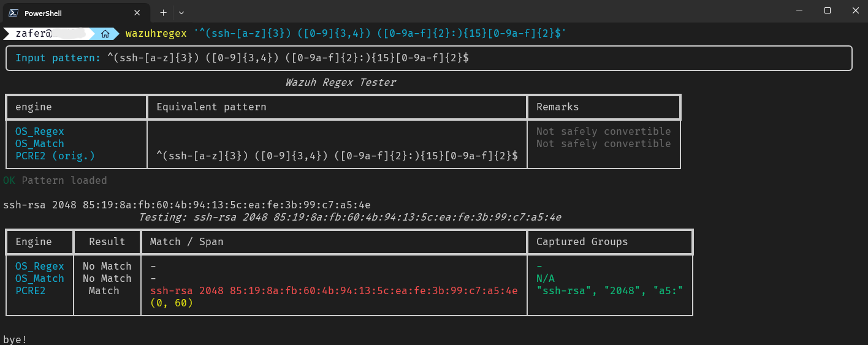Select the PowerShell tab title
The image size is (868, 345).
point(43,13)
